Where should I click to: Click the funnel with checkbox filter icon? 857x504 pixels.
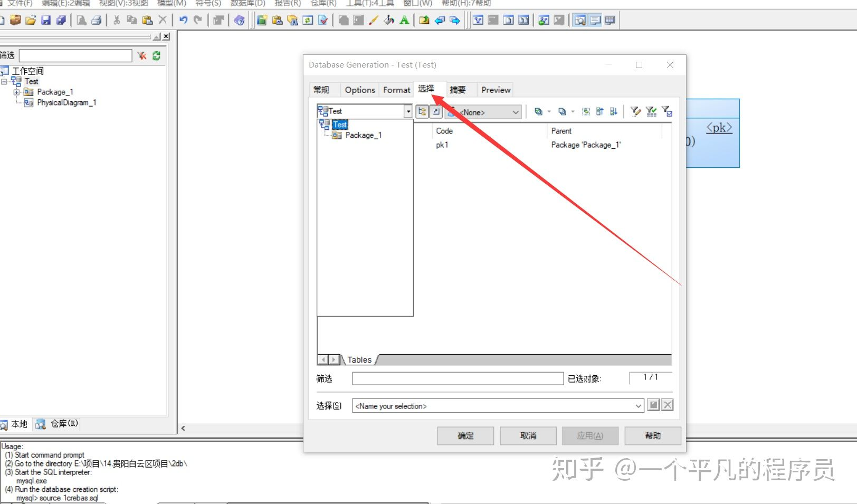coord(667,111)
